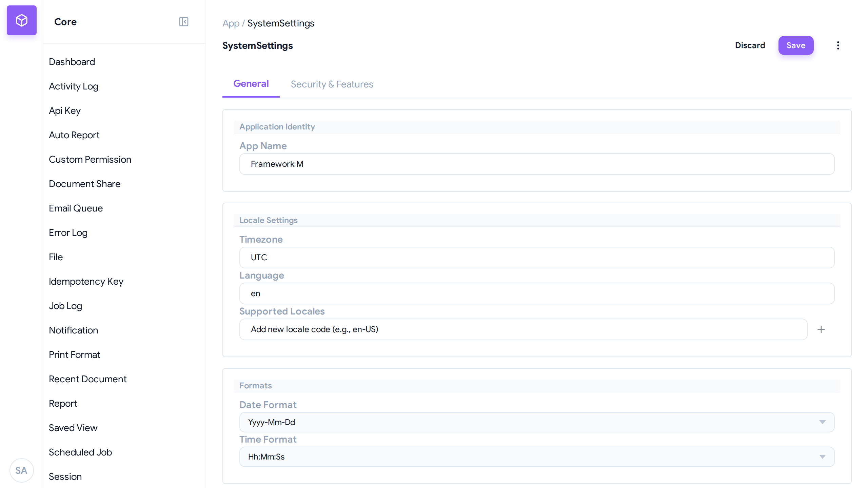The height and width of the screenshot is (488, 868).
Task: Open Error Log in the sidebar
Action: 68,232
